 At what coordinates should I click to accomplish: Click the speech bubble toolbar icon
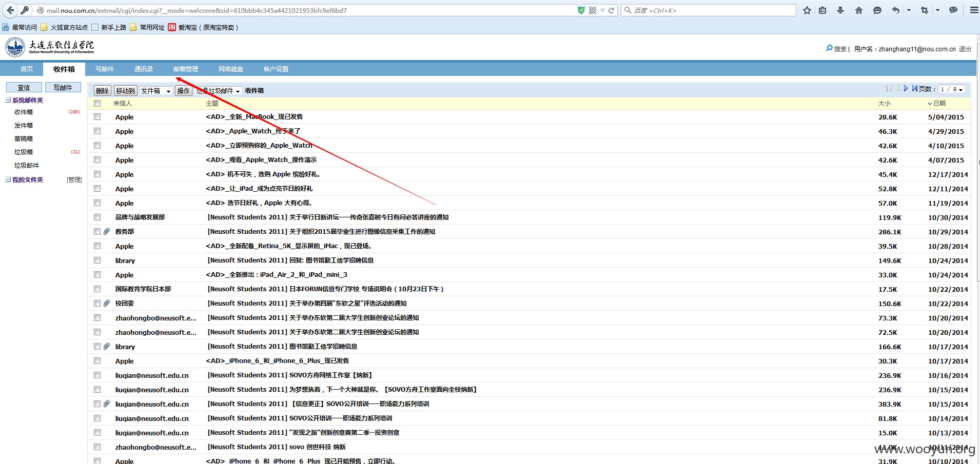point(953,10)
